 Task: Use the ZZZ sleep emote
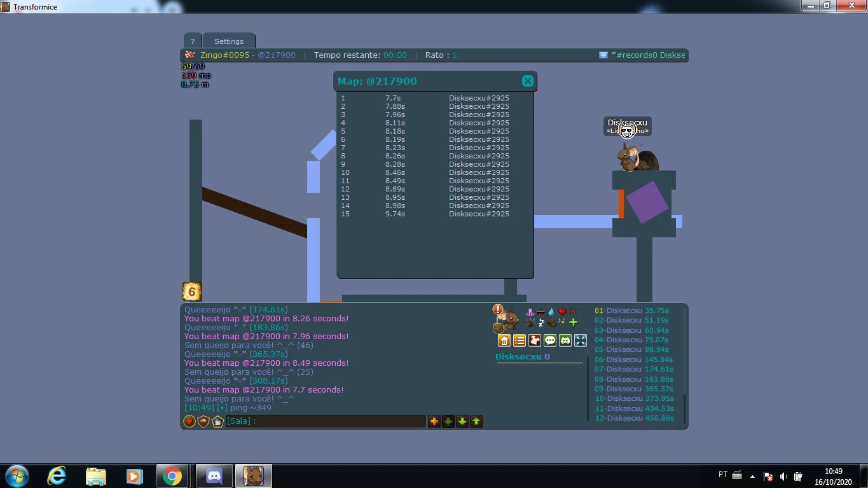(x=541, y=323)
